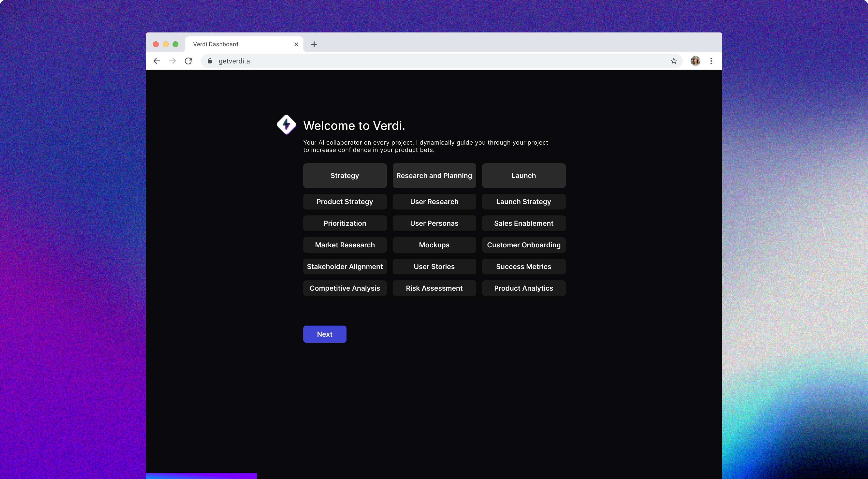
Task: Choose the Competitive Analysis option
Action: point(345,288)
